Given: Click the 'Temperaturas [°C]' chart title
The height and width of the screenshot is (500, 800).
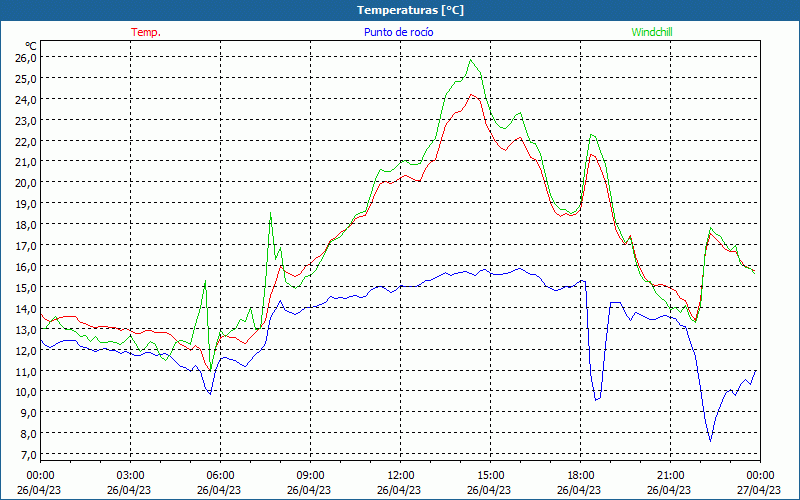Looking at the screenshot, I should pyautogui.click(x=410, y=10).
